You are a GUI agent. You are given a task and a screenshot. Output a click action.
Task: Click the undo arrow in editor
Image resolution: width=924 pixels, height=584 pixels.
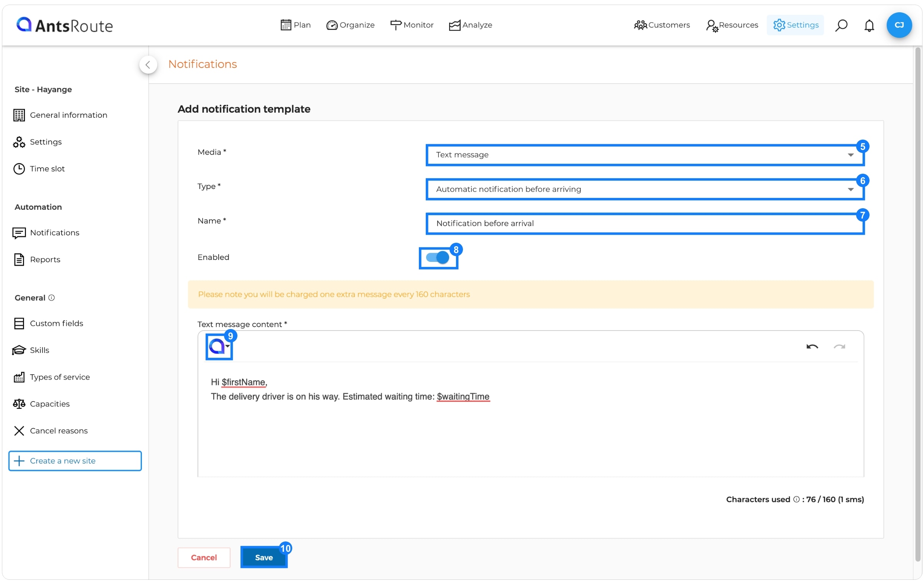[812, 347]
